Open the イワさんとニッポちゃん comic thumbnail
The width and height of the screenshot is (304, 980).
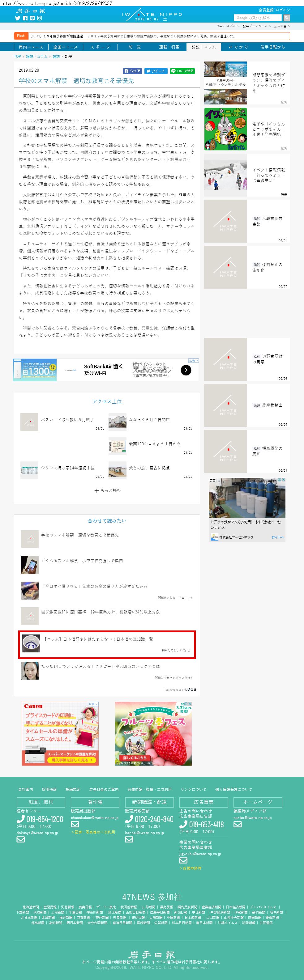tap(225, 129)
